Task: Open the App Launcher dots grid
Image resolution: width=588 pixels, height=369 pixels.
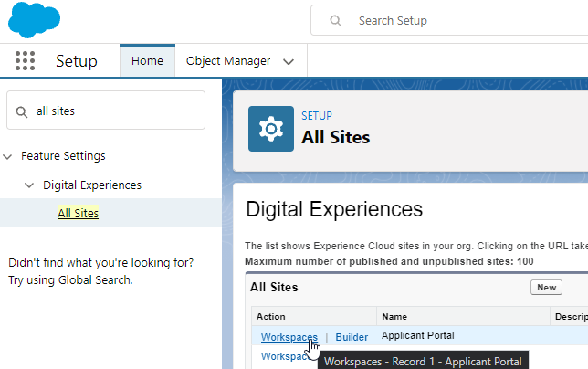Action: tap(25, 61)
